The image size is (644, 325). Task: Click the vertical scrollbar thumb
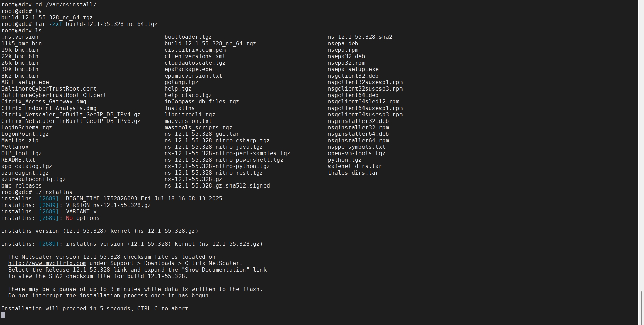[x=641, y=308]
